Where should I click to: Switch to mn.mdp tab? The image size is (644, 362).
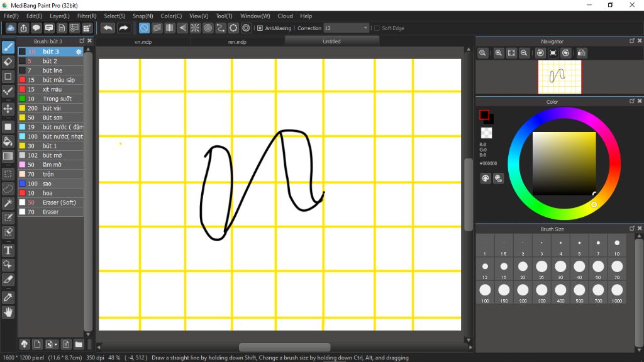point(237,41)
